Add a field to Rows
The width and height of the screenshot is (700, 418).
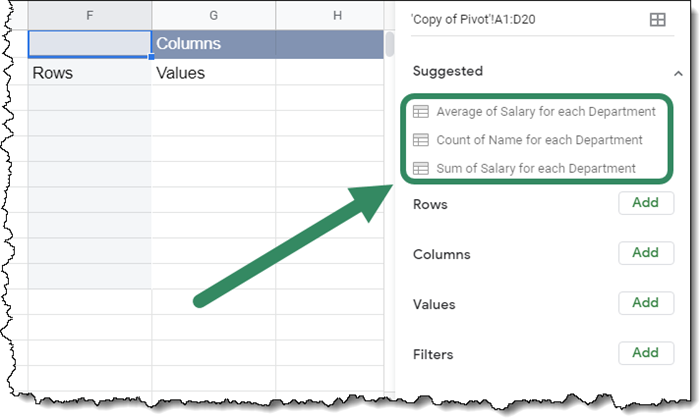[645, 203]
